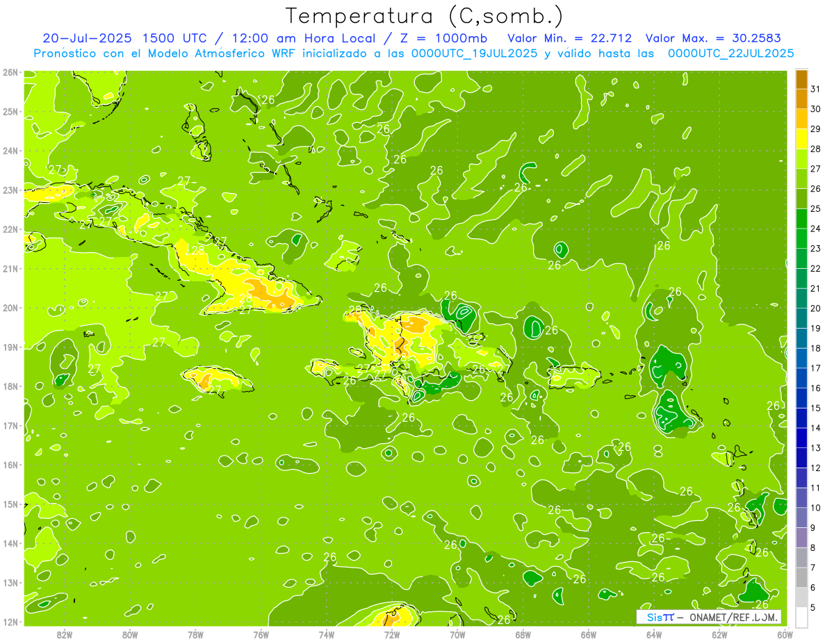Pick the purple legend color between 9 and 10
Viewport: 834px width, 644px height.
801,517
